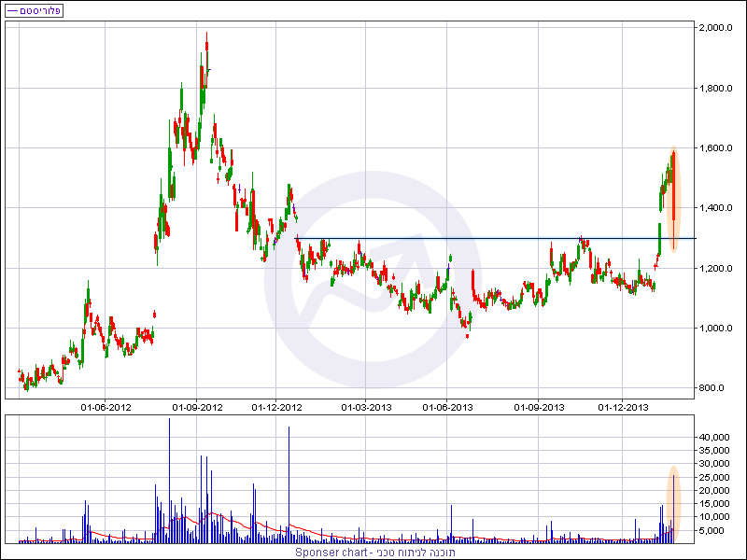Click the 1,600.0 price axis label
The image size is (747, 560).
click(x=715, y=148)
